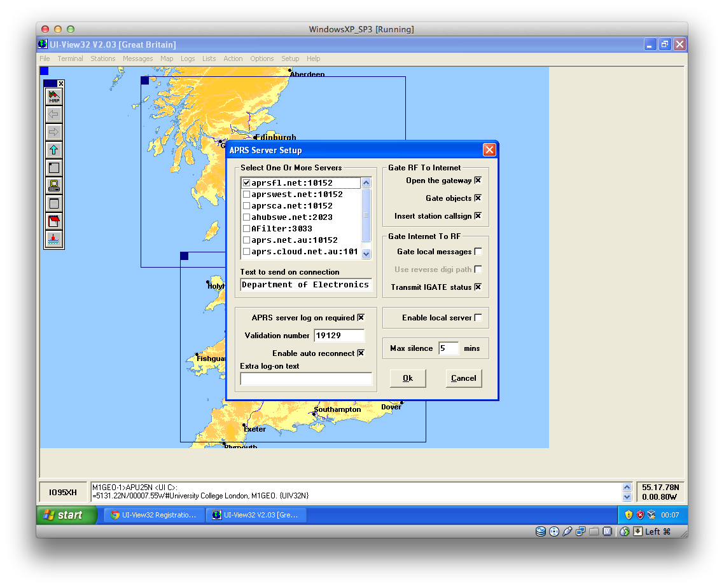
Task: Check the ahubswe.net:2023 server
Action: pyautogui.click(x=247, y=217)
